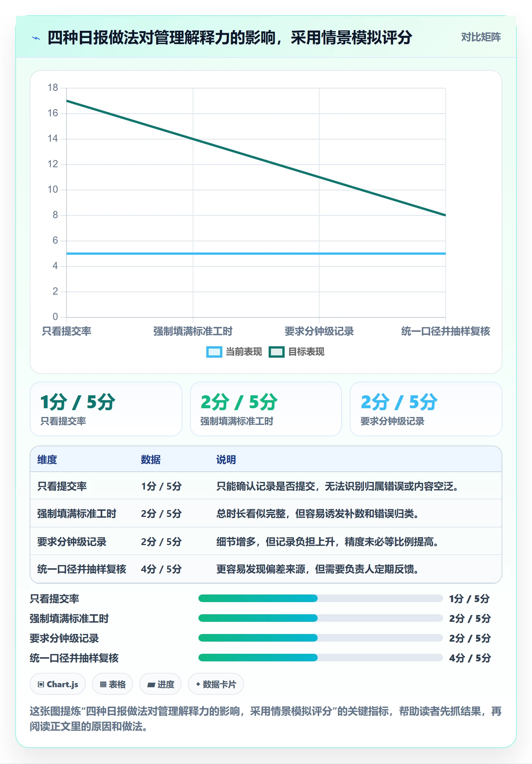Click the 18 value on the y-axis
532x764 pixels.
click(53, 88)
